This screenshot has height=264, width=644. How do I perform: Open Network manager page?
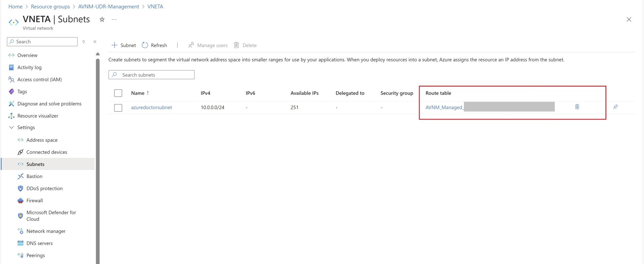point(46,231)
